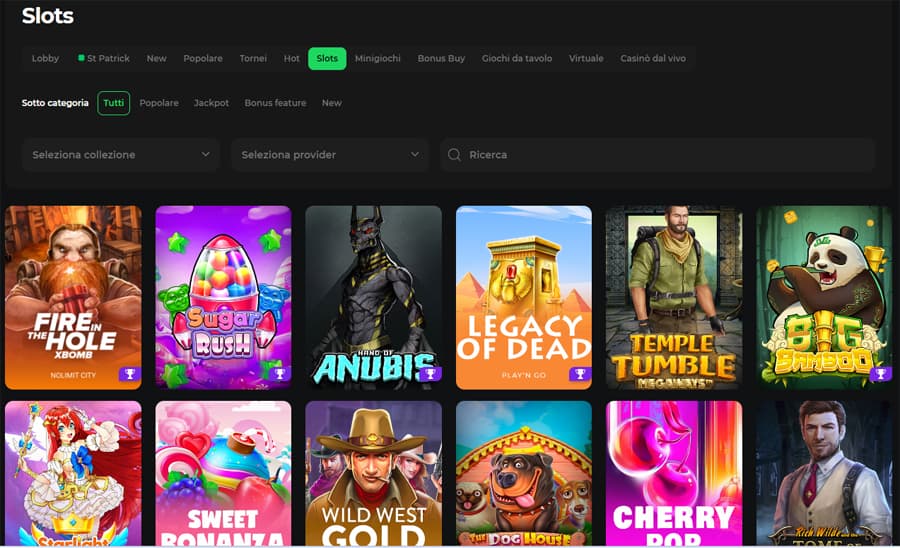
Task: Click the trophy badge on Fire in the Hole
Action: [130, 375]
